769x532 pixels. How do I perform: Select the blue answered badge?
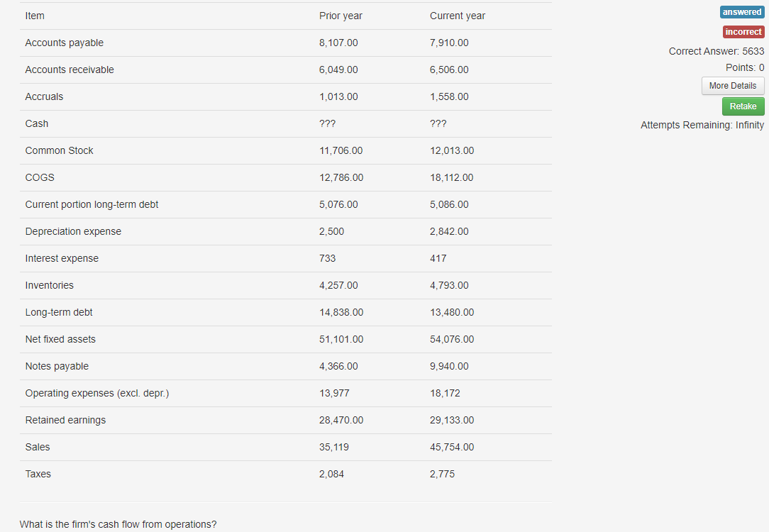click(x=742, y=12)
